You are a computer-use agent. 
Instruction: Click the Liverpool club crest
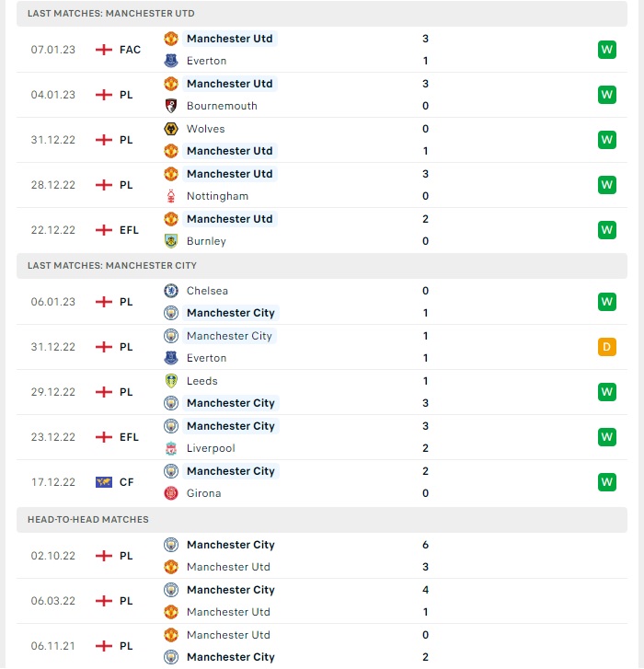(171, 448)
